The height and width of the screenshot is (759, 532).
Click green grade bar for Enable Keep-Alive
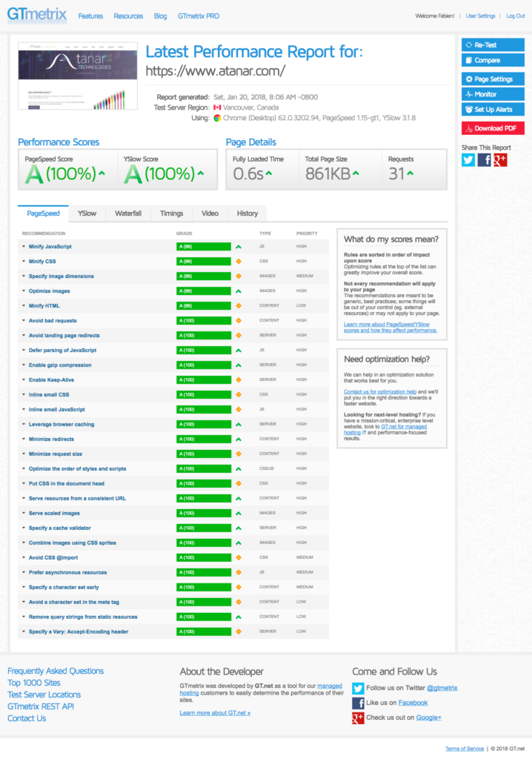[x=204, y=380]
